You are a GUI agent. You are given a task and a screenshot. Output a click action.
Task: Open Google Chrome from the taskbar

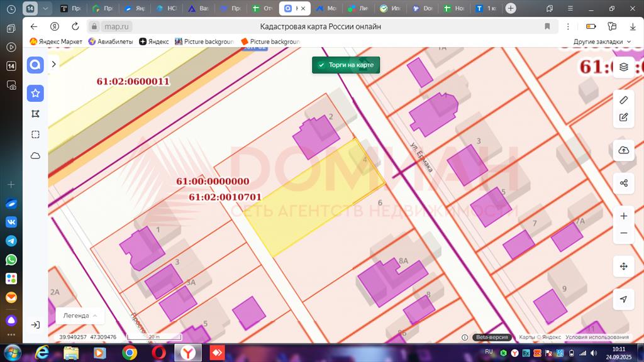click(130, 352)
